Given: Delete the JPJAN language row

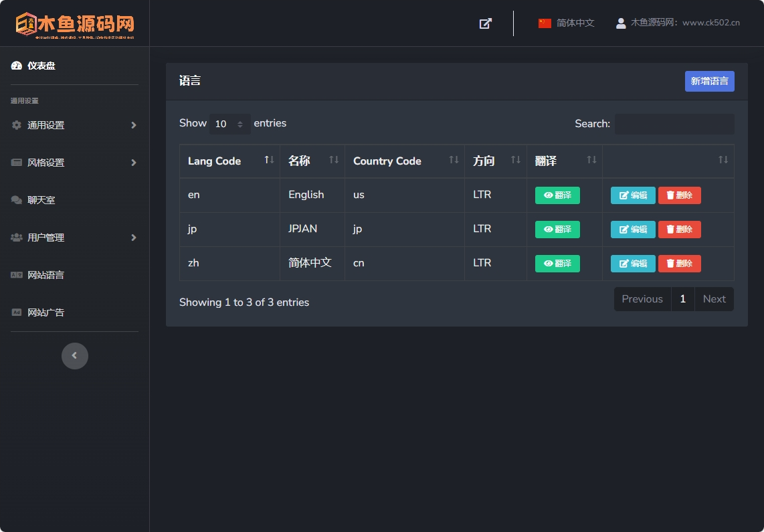Looking at the screenshot, I should [x=679, y=230].
